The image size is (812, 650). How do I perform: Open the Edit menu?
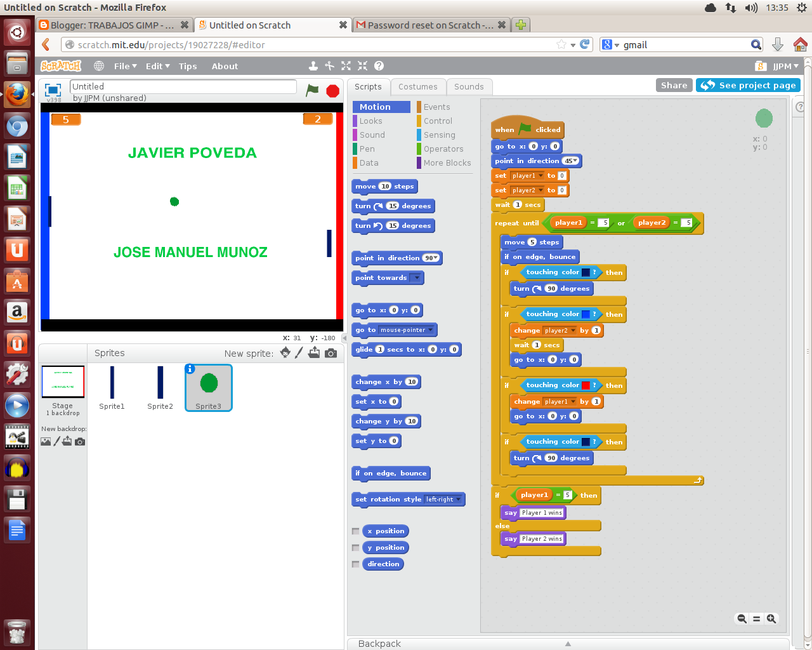(x=154, y=65)
